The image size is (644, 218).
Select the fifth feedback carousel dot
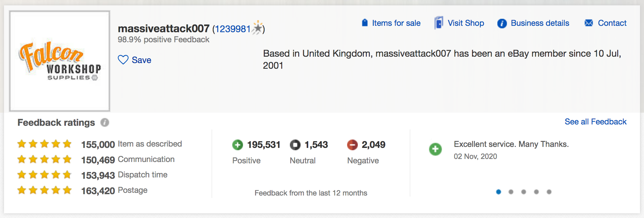549,192
